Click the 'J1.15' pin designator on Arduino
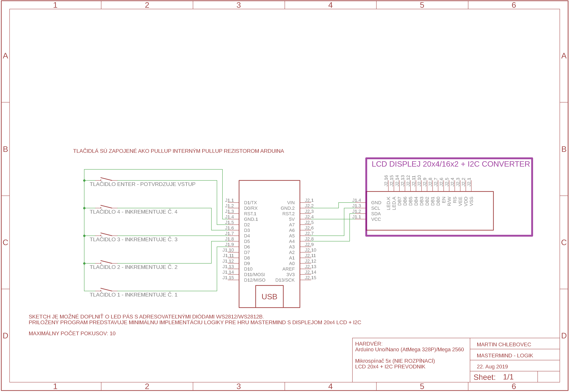The width and height of the screenshot is (569, 392). pos(228,278)
